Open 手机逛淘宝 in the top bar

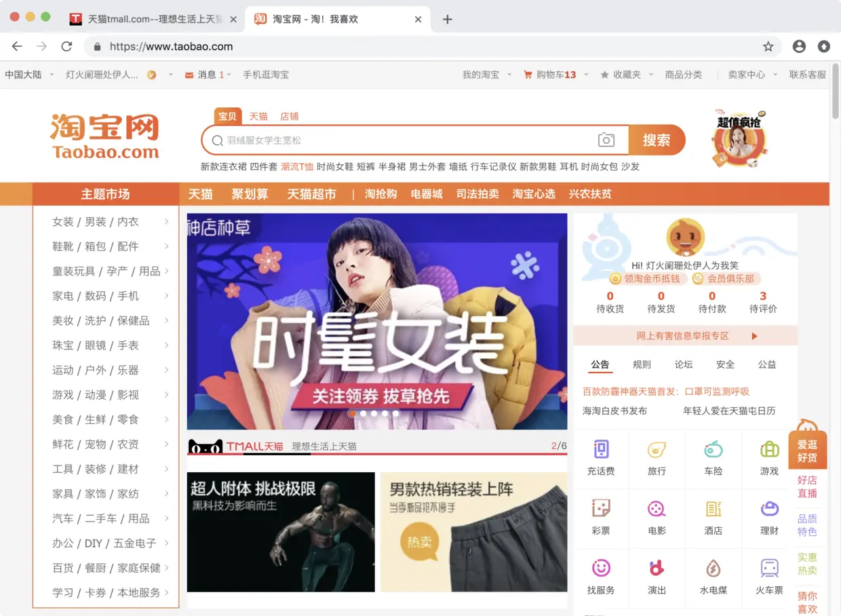[266, 75]
